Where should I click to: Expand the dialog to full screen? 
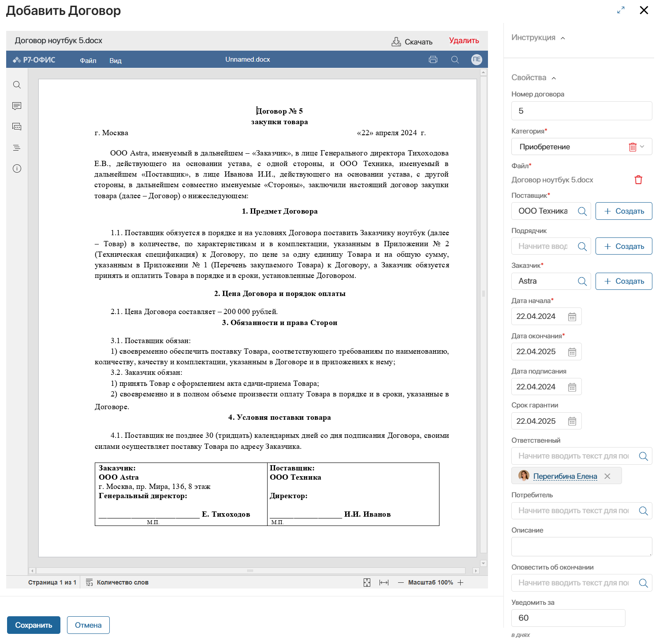621,10
